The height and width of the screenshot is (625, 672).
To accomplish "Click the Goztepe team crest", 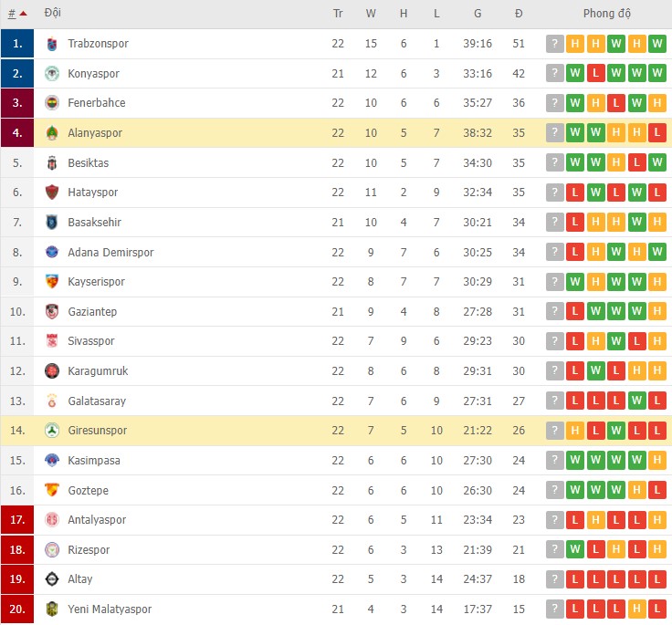I will click(x=51, y=491).
